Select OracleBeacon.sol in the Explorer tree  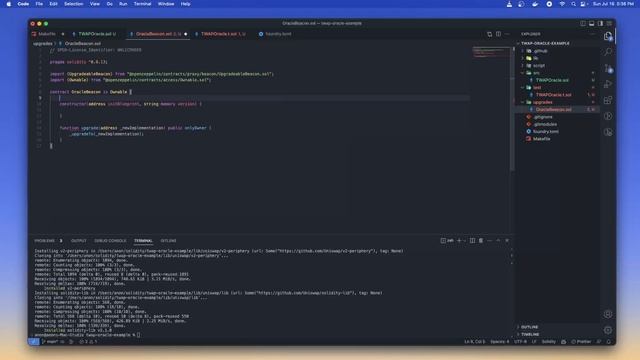(x=553, y=109)
